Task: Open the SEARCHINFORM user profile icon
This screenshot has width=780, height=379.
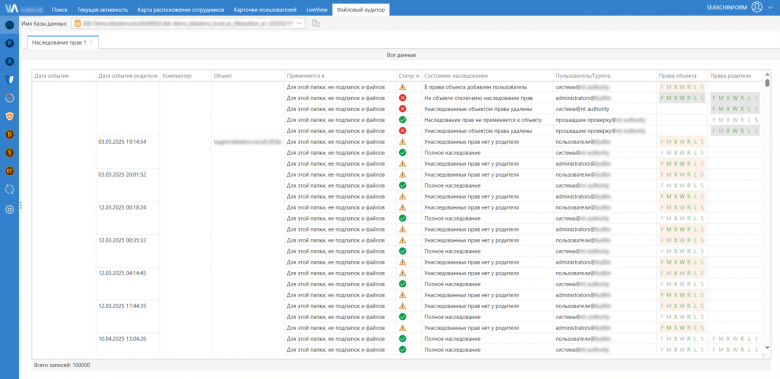Action: click(x=757, y=7)
